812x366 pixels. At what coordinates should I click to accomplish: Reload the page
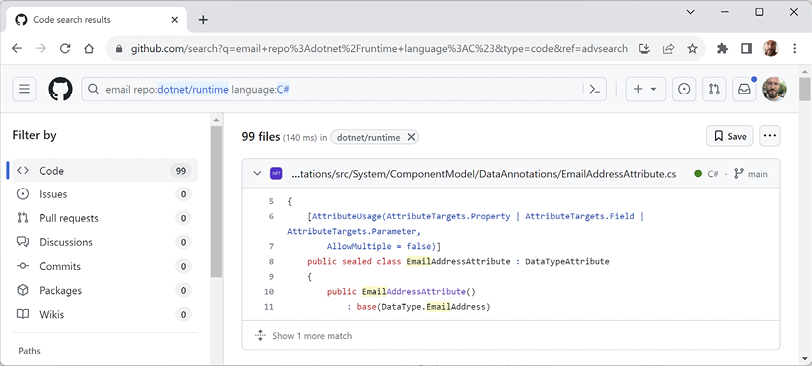click(x=65, y=49)
